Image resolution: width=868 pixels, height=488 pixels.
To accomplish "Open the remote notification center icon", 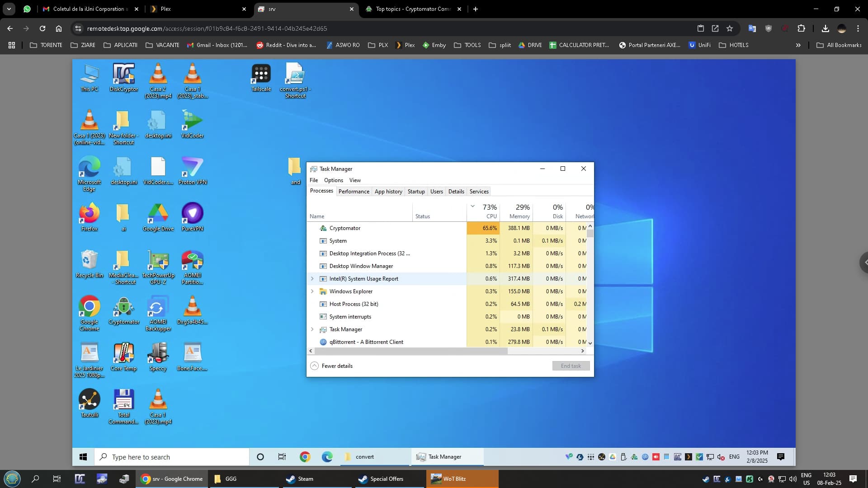I will click(781, 457).
